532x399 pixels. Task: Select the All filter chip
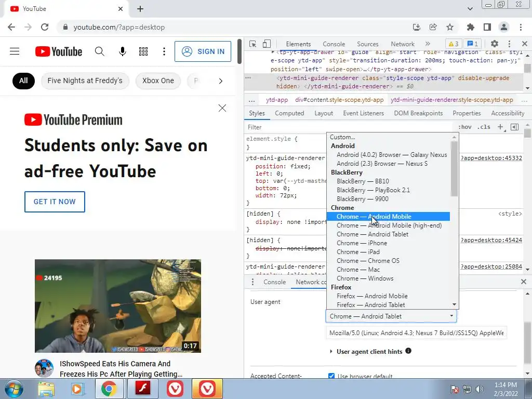23,81
